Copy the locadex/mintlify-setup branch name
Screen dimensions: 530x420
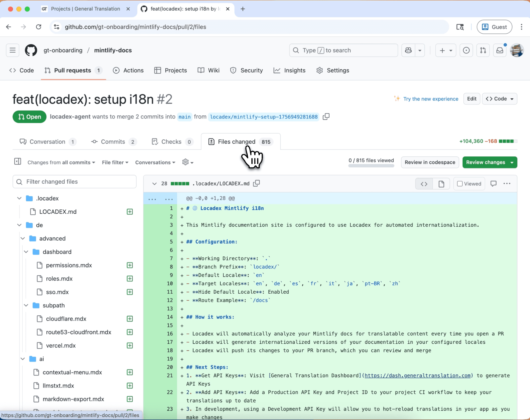[x=326, y=117]
